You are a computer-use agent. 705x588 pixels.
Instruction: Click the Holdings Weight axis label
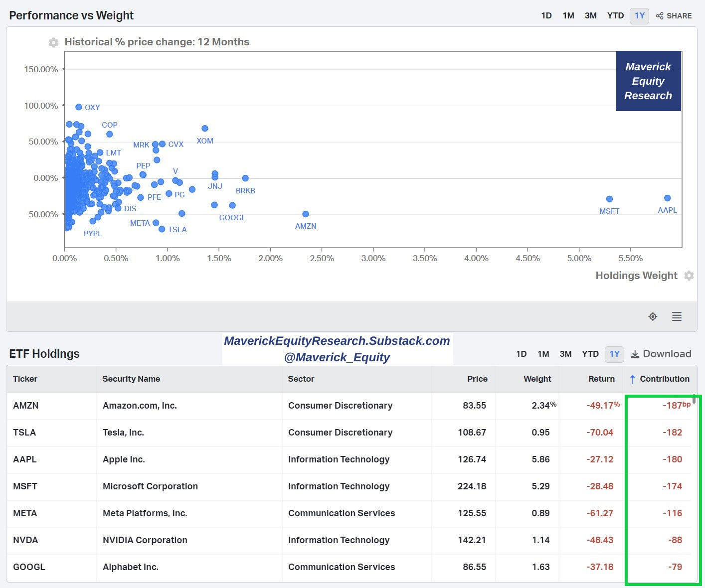pyautogui.click(x=636, y=276)
